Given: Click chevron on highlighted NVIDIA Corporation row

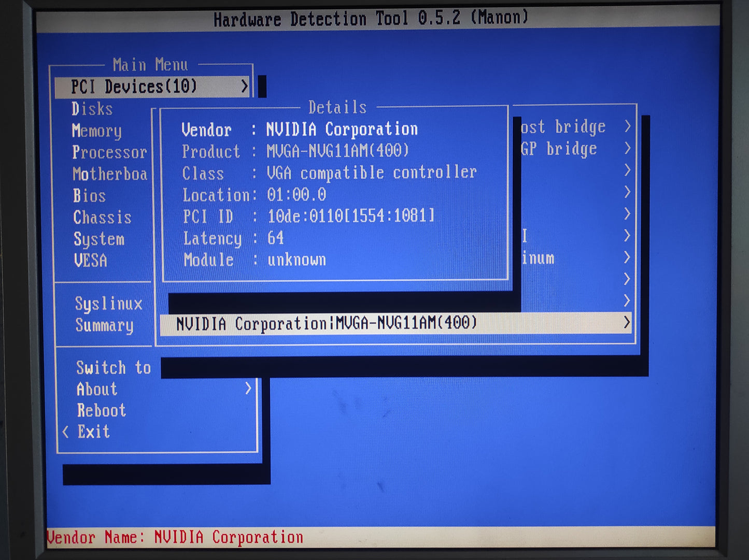Looking at the screenshot, I should coord(626,323).
